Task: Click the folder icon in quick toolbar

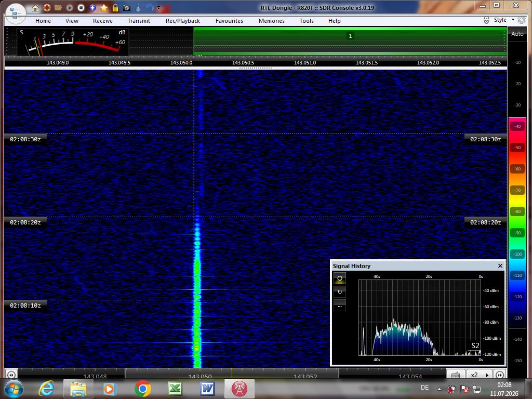Action: [58, 7]
